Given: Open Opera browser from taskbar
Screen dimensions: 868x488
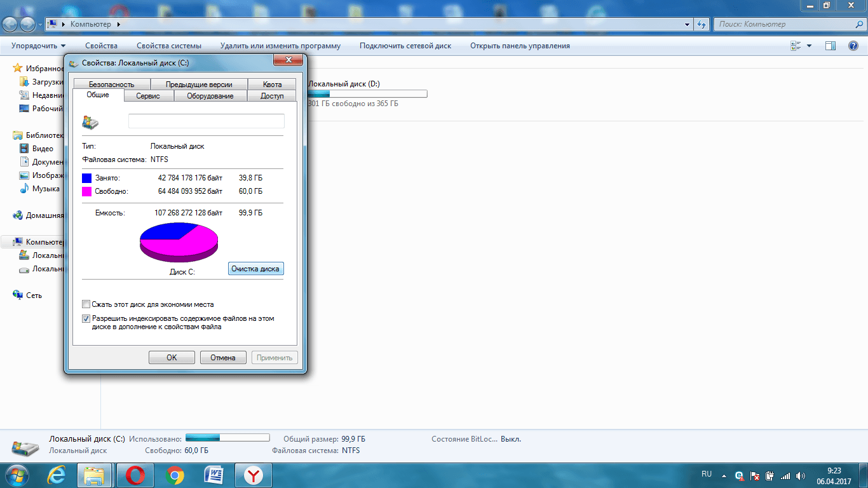Looking at the screenshot, I should [135, 475].
